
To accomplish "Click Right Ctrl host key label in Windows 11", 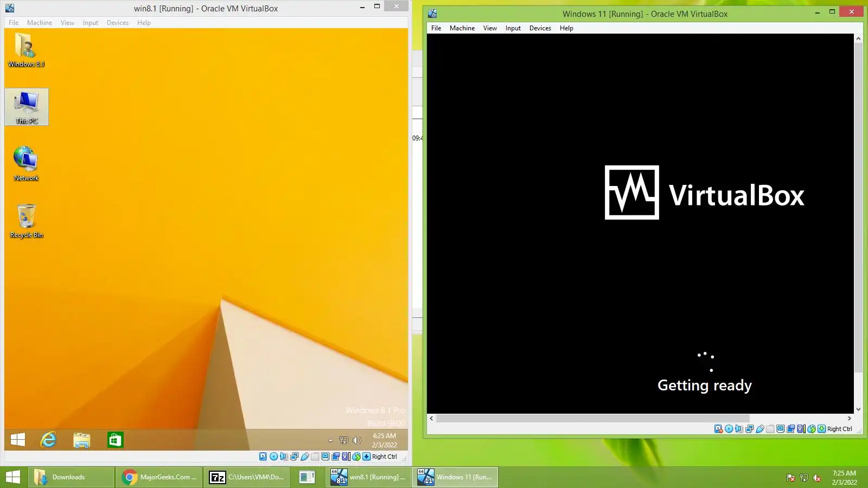I will (840, 429).
